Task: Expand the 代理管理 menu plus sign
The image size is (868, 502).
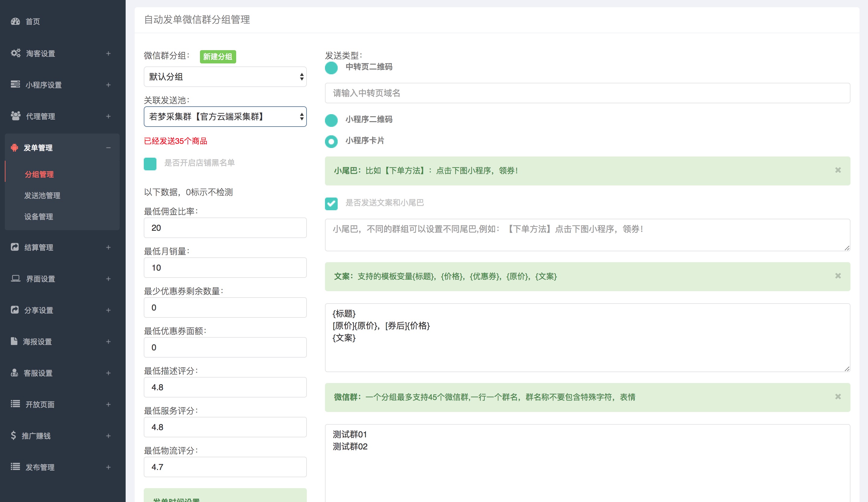Action: [108, 117]
